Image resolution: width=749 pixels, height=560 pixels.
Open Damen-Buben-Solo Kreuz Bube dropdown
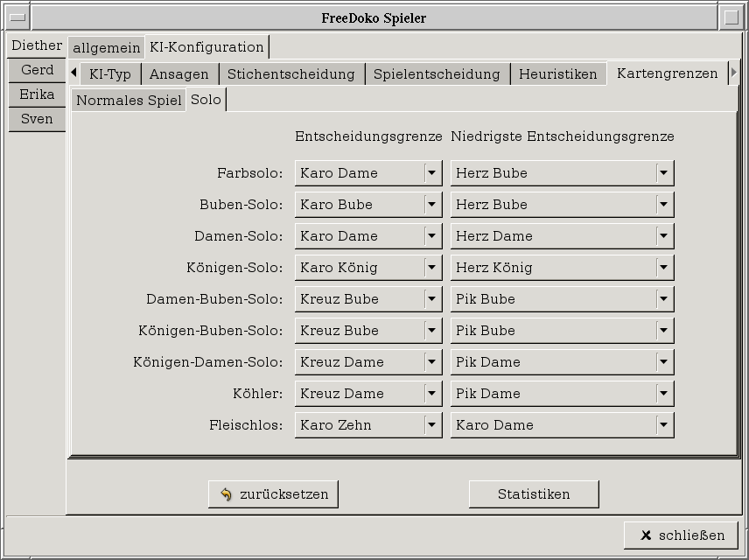(368, 299)
